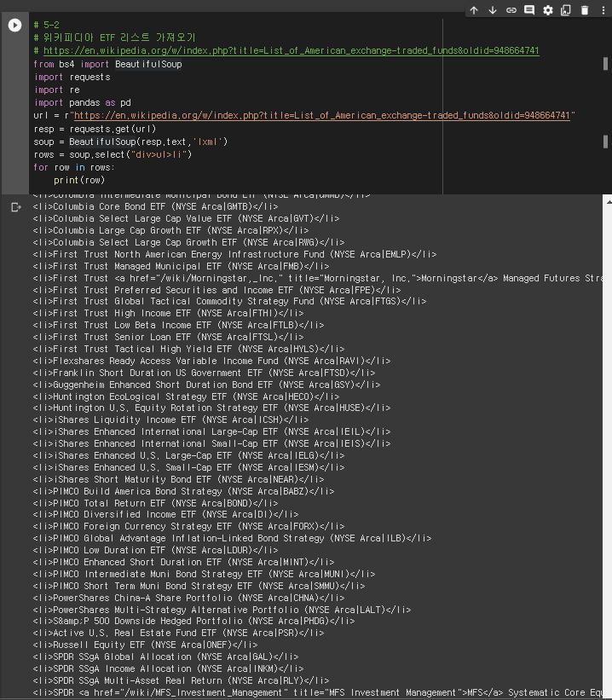The width and height of the screenshot is (612, 700).
Task: Run the code cell
Action: (x=14, y=25)
